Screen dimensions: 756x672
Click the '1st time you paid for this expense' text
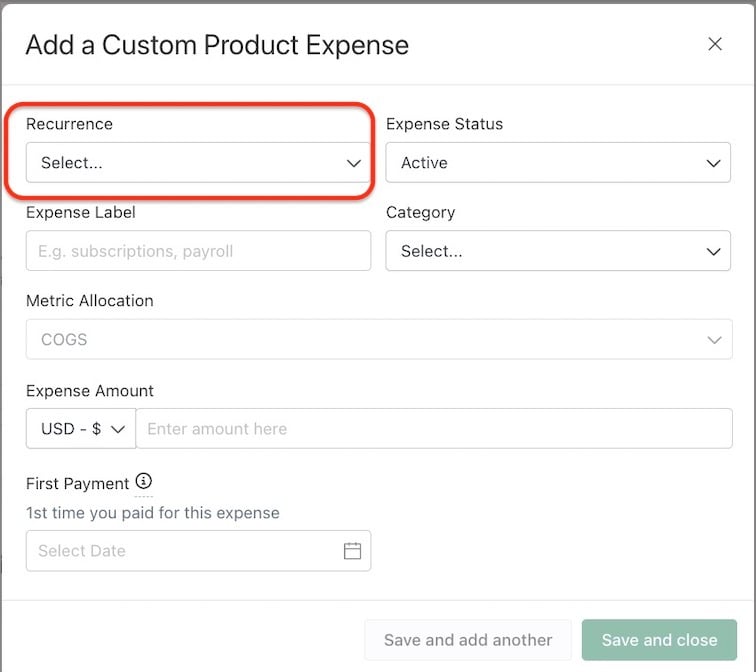click(x=153, y=513)
